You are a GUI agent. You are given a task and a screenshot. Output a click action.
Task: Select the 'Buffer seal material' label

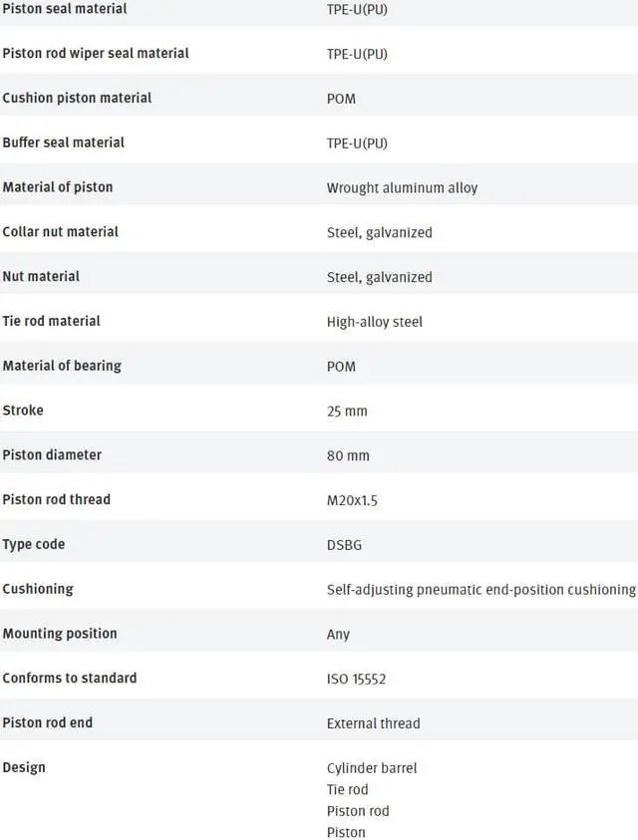64,142
